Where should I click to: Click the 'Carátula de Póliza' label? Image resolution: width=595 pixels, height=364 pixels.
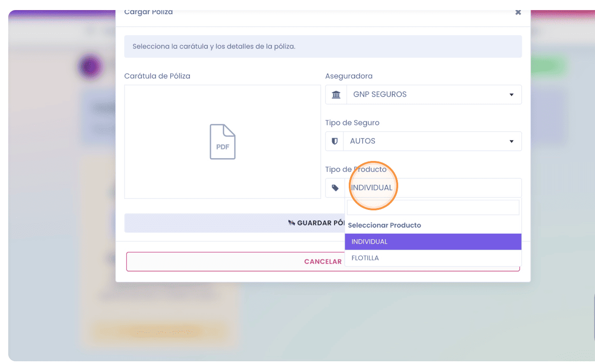(x=157, y=76)
